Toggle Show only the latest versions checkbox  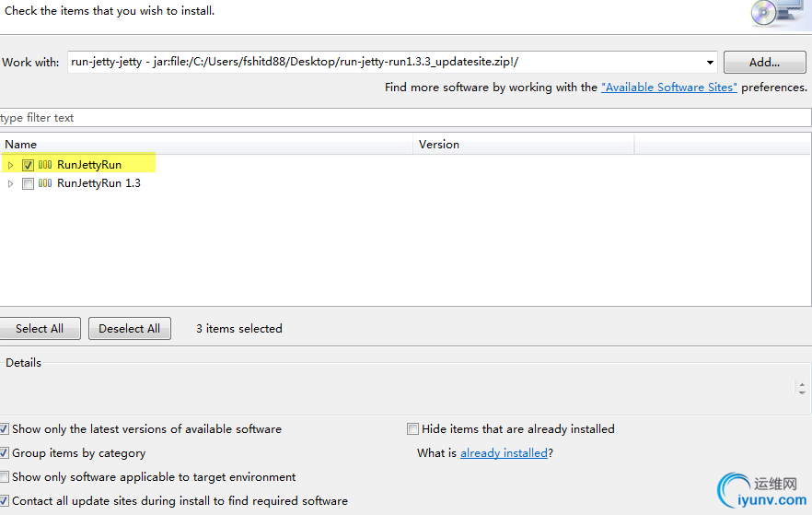pyautogui.click(x=4, y=429)
